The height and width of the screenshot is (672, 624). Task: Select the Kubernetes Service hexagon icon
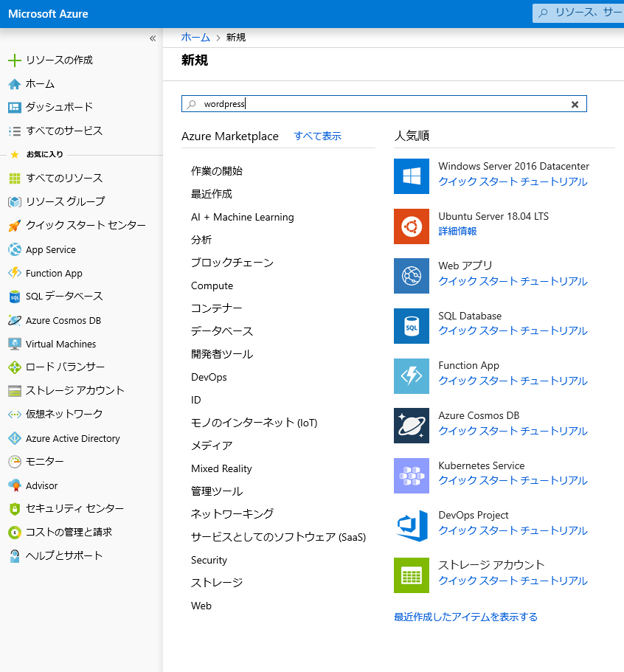(411, 476)
